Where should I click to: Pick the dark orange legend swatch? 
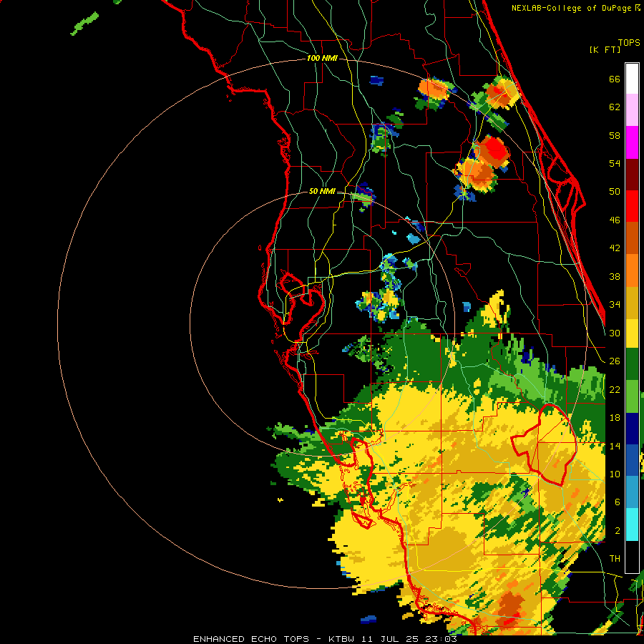(632, 238)
